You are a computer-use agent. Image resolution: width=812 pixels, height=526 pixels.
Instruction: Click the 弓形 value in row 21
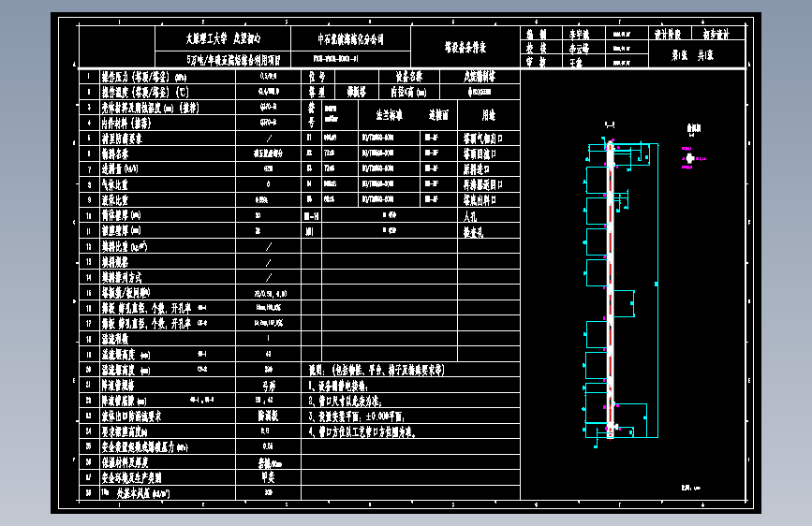point(268,386)
